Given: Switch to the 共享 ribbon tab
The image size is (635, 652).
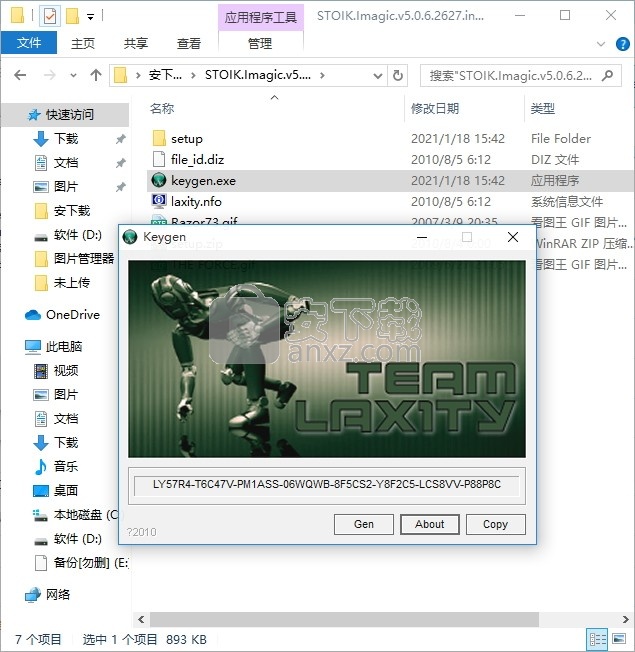Looking at the screenshot, I should [x=136, y=43].
